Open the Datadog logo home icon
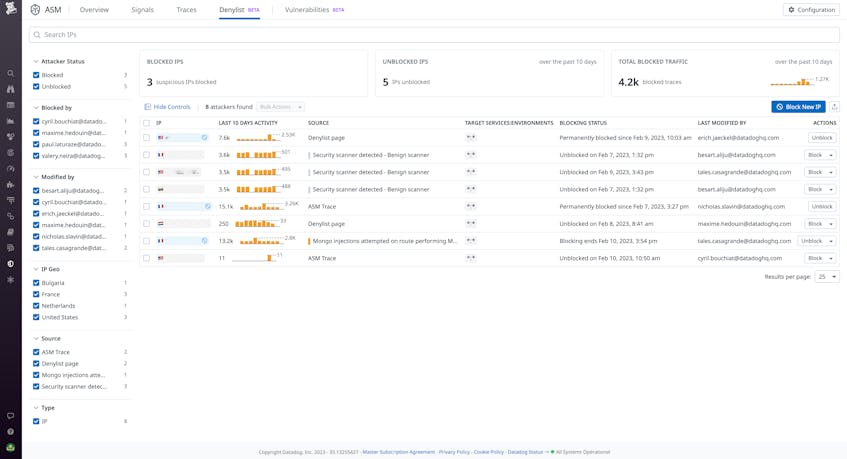Viewport: 847px width, 459px height. point(11,8)
